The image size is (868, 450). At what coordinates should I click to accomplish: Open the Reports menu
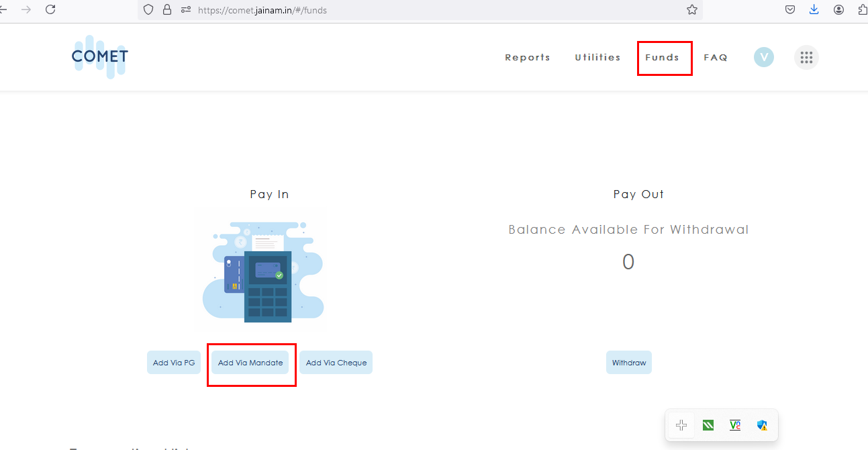tap(527, 58)
